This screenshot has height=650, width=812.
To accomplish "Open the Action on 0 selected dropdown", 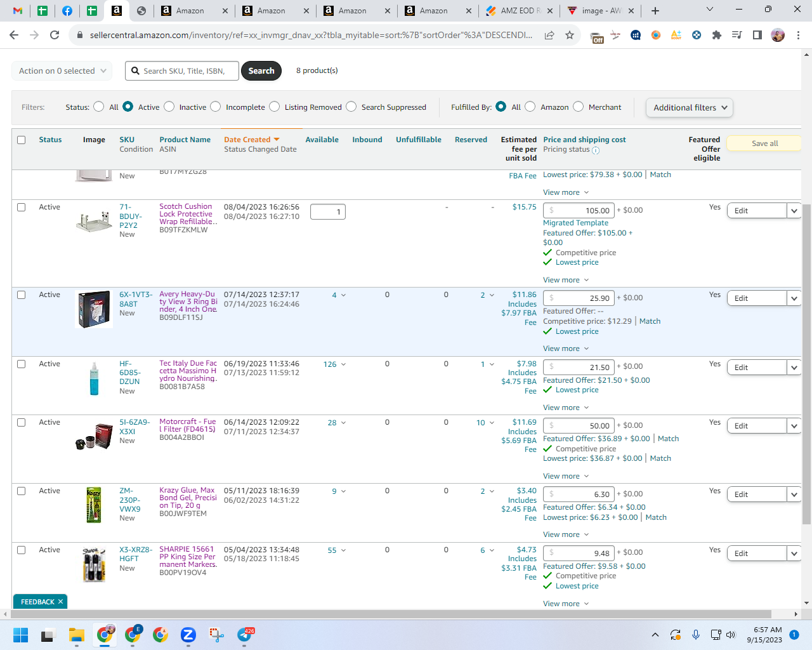I will 62,71.
